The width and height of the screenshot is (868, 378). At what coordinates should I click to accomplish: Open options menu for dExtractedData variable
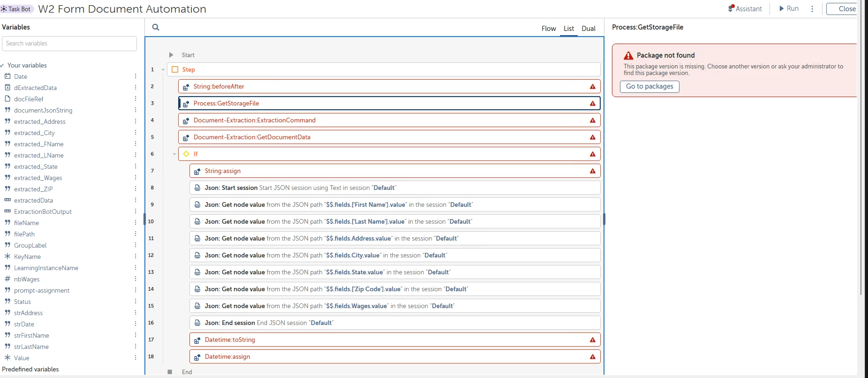click(136, 87)
